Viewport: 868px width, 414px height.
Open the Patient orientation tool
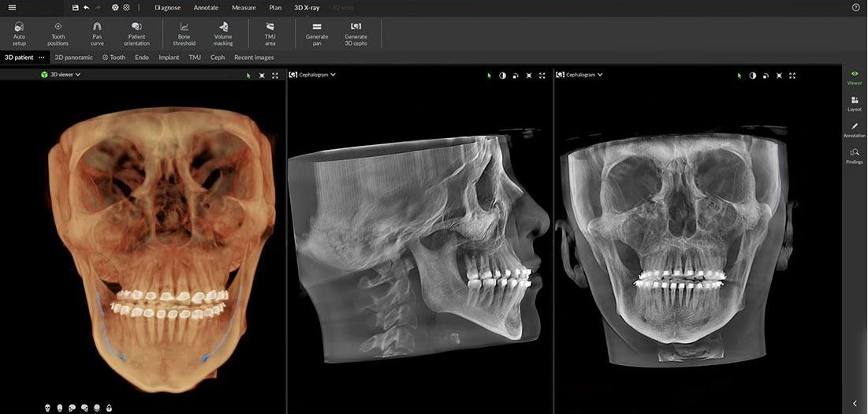point(136,33)
